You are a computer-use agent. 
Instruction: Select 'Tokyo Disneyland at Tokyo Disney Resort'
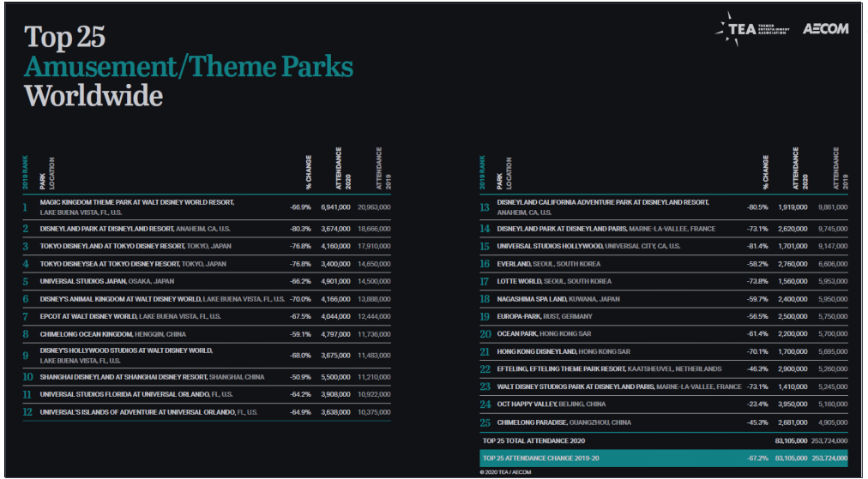(112, 246)
